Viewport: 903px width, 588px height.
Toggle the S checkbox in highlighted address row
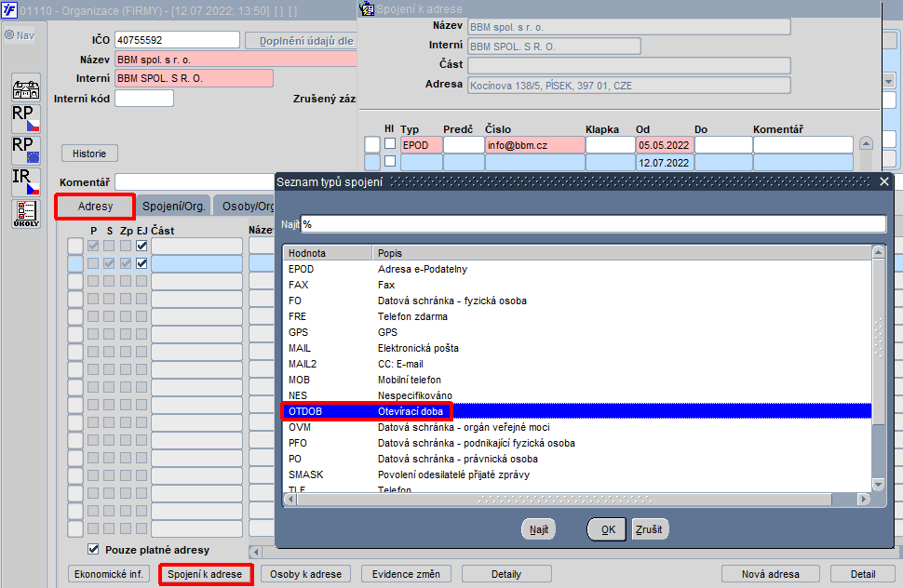pyautogui.click(x=109, y=263)
